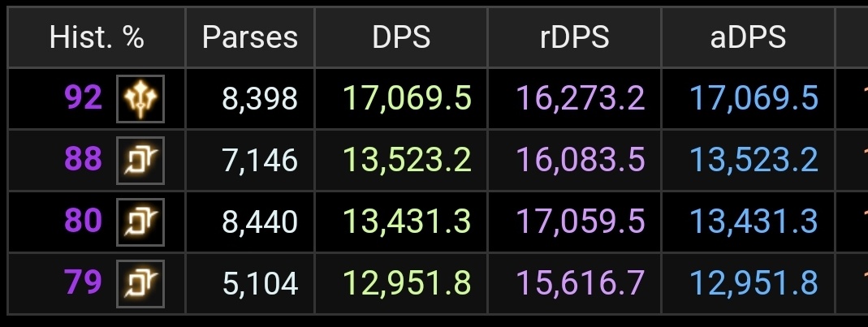This screenshot has width=868, height=327.
Task: Choose the aDPS column header
Action: (x=747, y=37)
